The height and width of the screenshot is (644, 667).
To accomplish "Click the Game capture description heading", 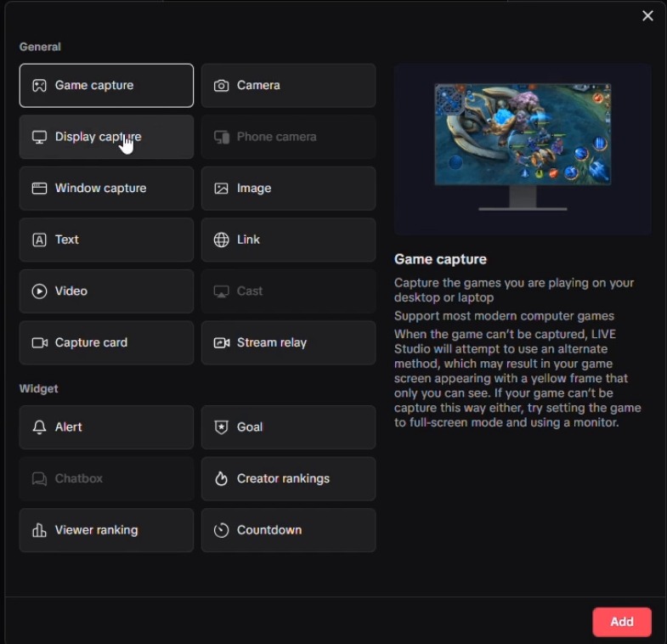I will 440,259.
